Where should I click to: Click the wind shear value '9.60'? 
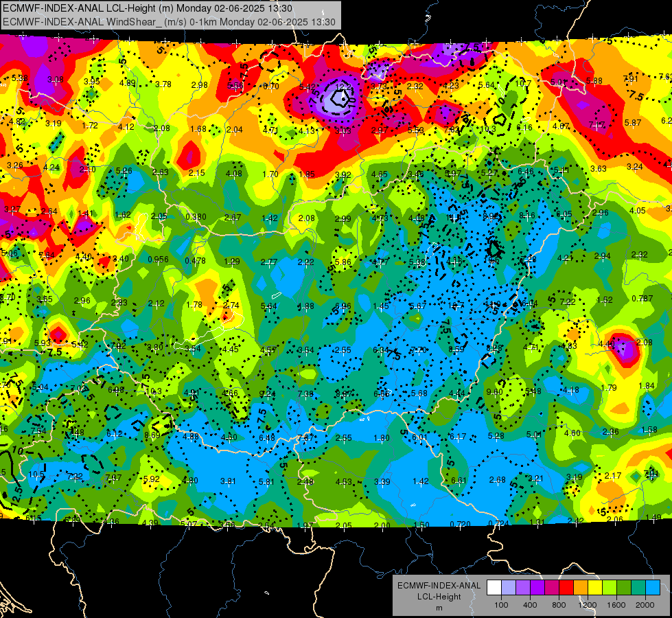495,392
